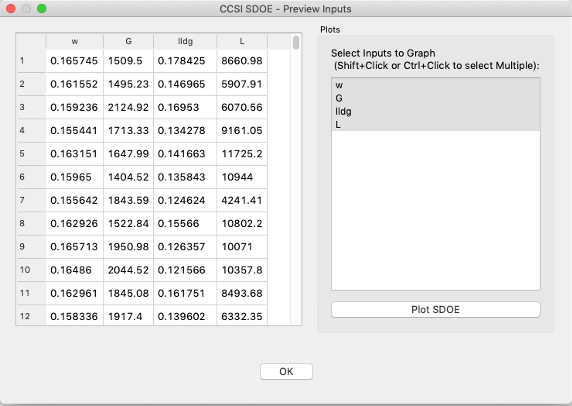Click cell value 11725.2
The image size is (572, 406).
[242, 154]
